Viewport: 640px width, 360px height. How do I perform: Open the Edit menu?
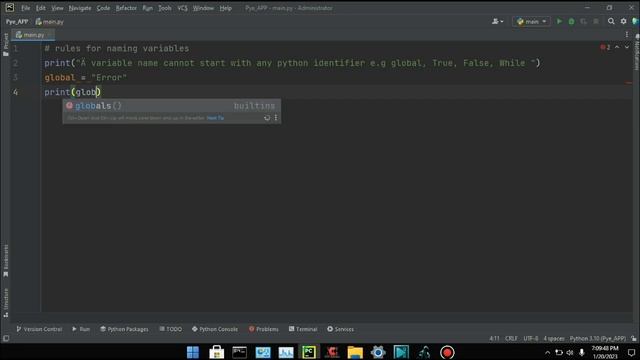(x=40, y=8)
